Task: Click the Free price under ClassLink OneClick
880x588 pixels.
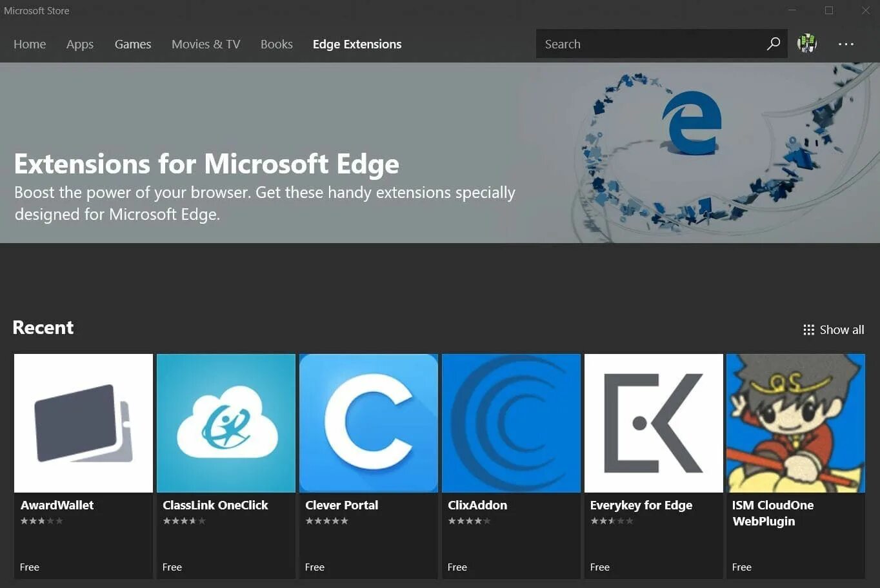Action: coord(172,567)
